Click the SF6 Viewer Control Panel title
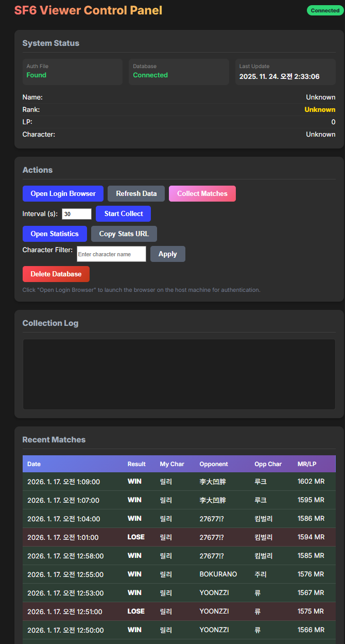Screen dimensions: 345x644 pos(88,10)
